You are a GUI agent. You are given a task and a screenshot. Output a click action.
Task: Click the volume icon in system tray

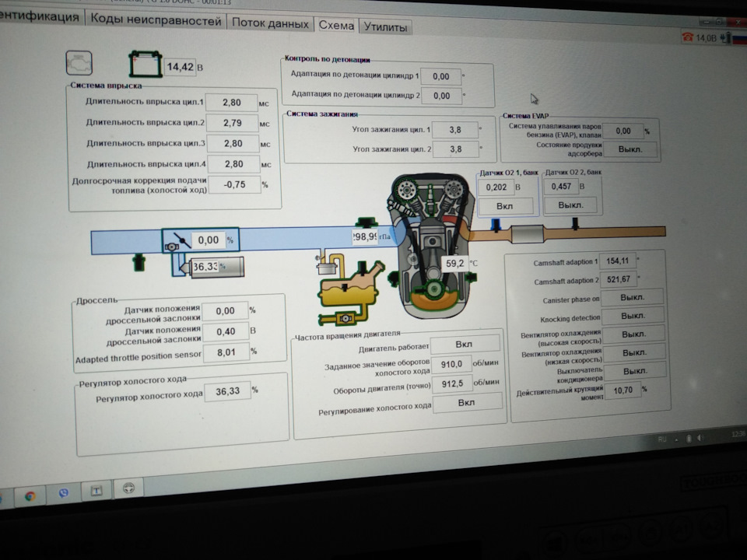tap(701, 438)
